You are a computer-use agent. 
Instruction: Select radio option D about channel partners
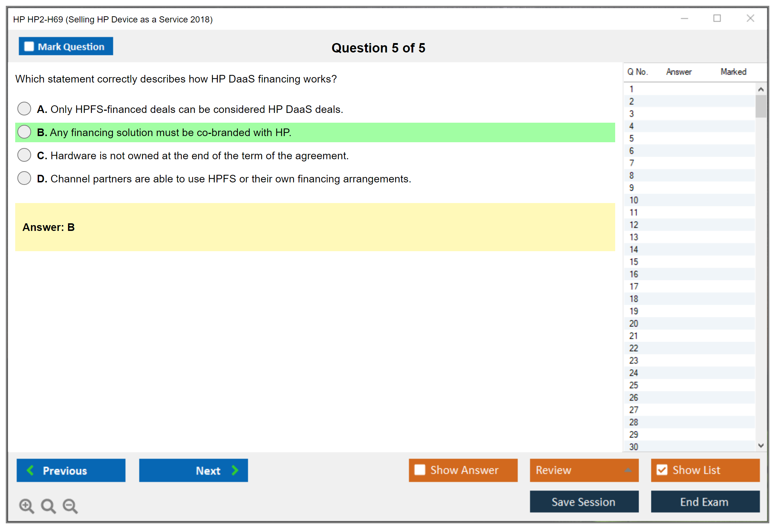click(24, 178)
